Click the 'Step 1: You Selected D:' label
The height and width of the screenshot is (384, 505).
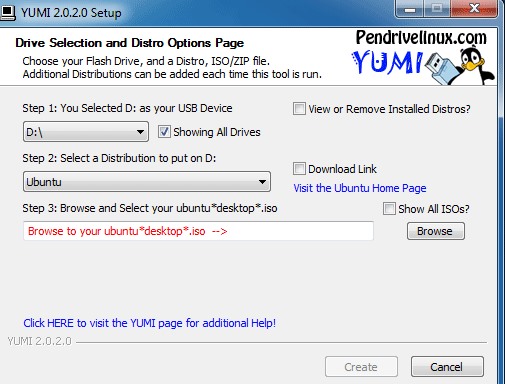coord(127,108)
